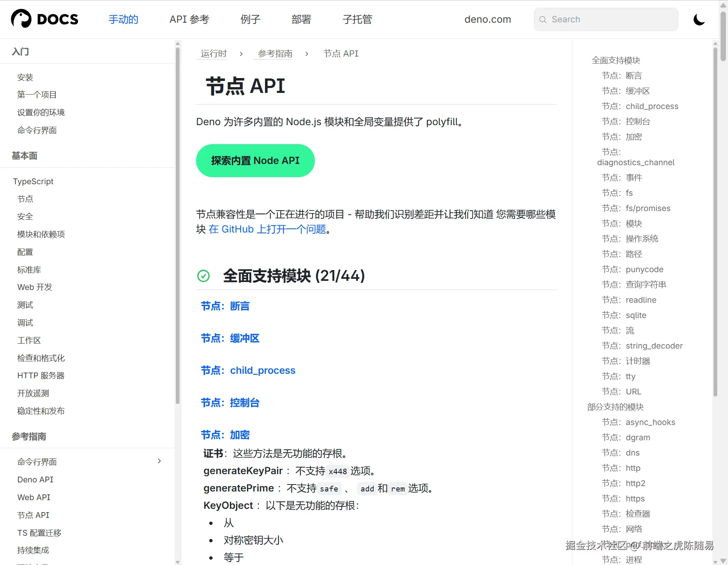Open the 部署 menu item

(301, 19)
